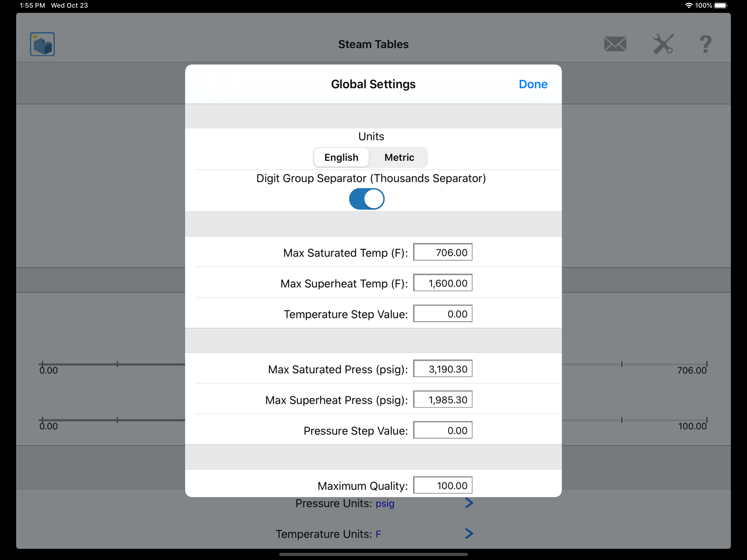The width and height of the screenshot is (747, 560).
Task: Select English units segment
Action: coord(341,157)
